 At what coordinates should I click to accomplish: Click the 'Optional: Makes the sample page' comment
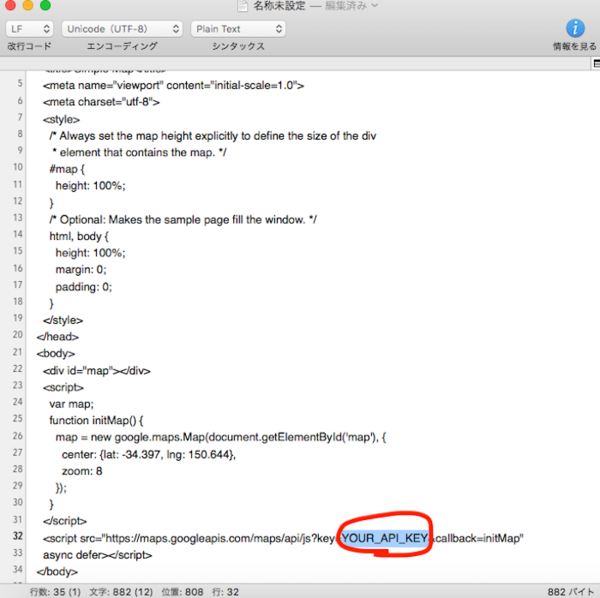tap(183, 220)
